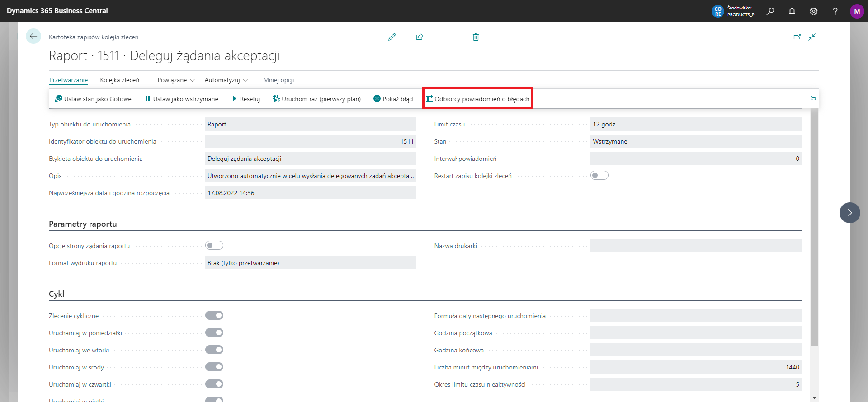
Task: Open help with the question mark icon
Action: pyautogui.click(x=835, y=11)
